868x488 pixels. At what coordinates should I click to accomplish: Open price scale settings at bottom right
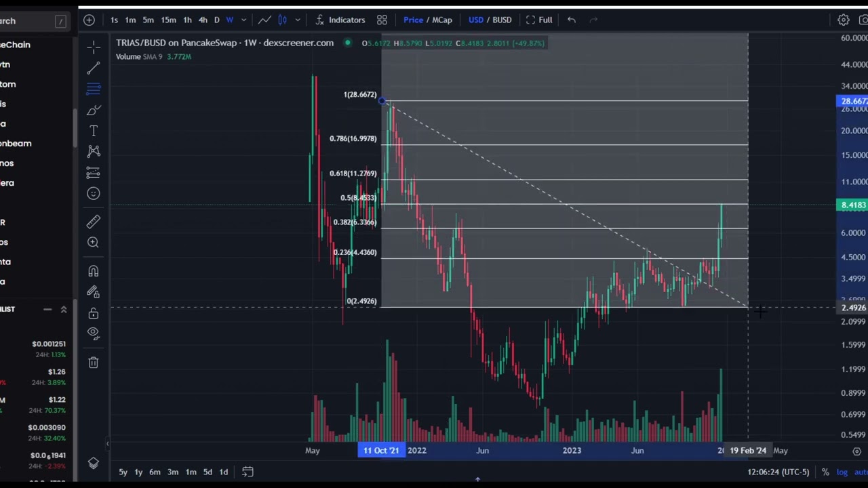pos(856,451)
